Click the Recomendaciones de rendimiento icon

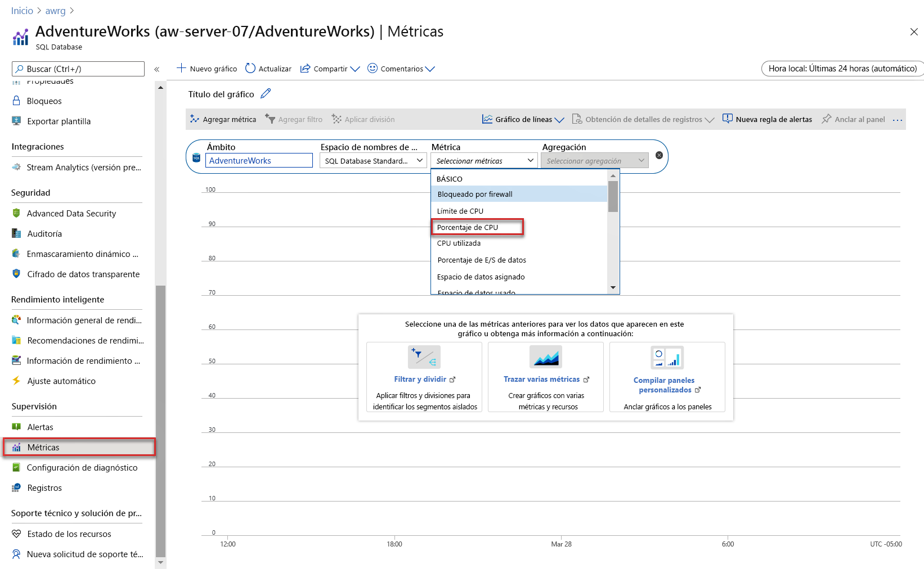tap(16, 340)
